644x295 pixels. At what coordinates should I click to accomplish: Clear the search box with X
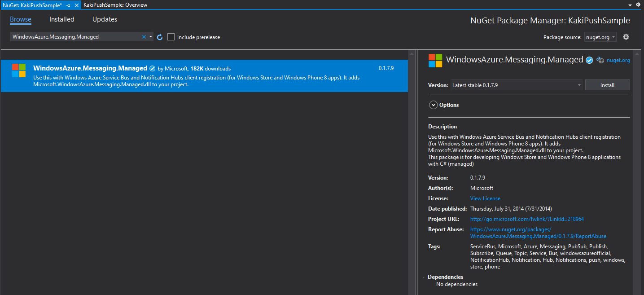coord(144,37)
